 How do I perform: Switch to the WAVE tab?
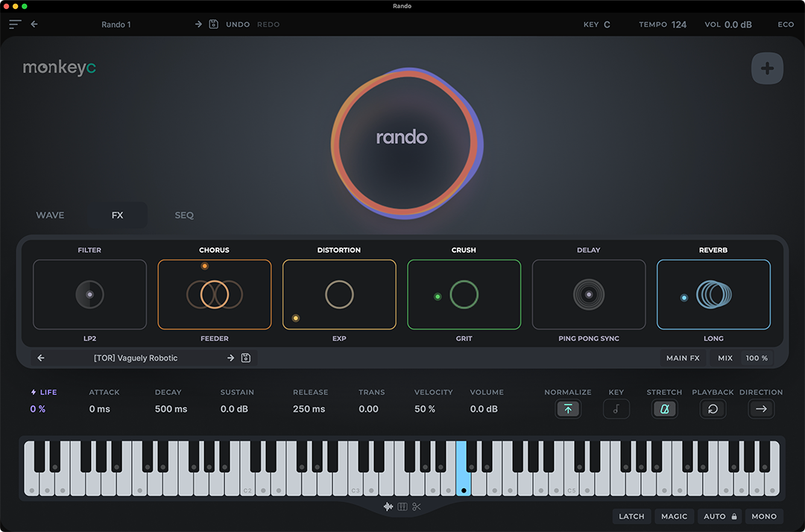click(x=50, y=215)
